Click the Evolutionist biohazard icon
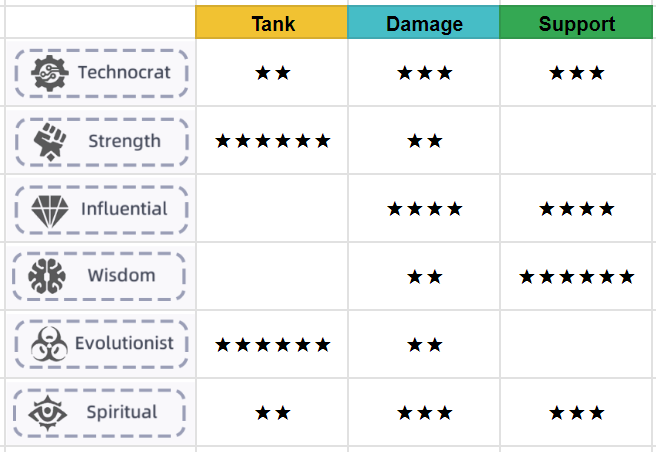The height and width of the screenshot is (452, 656). click(49, 344)
